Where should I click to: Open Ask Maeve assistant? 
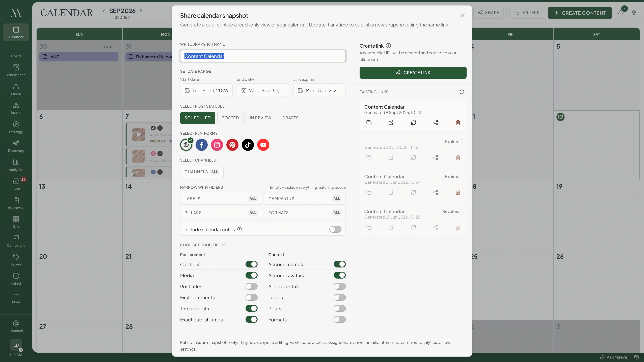tap(614, 357)
